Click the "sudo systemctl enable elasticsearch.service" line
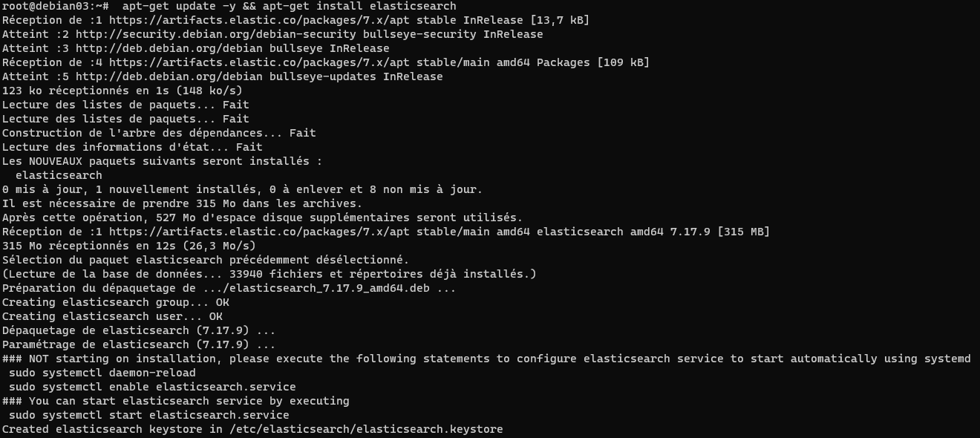Screen dimensions: 980x438 click(x=152, y=387)
